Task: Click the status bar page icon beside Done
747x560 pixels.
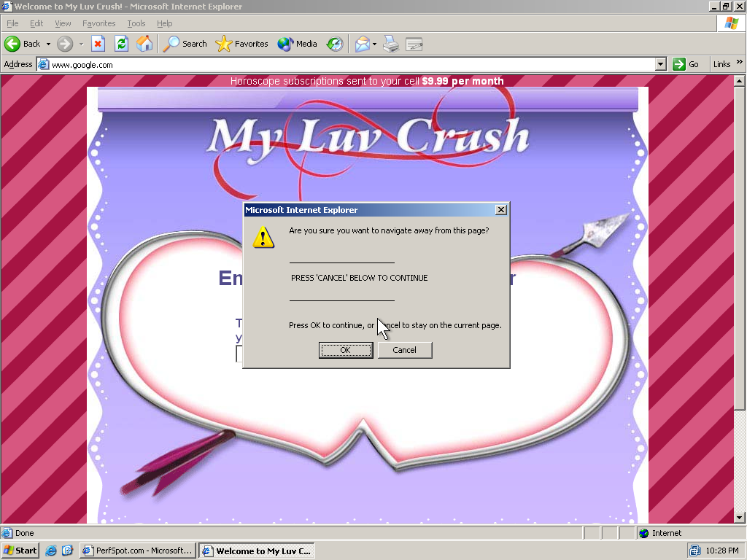Action: coord(7,533)
